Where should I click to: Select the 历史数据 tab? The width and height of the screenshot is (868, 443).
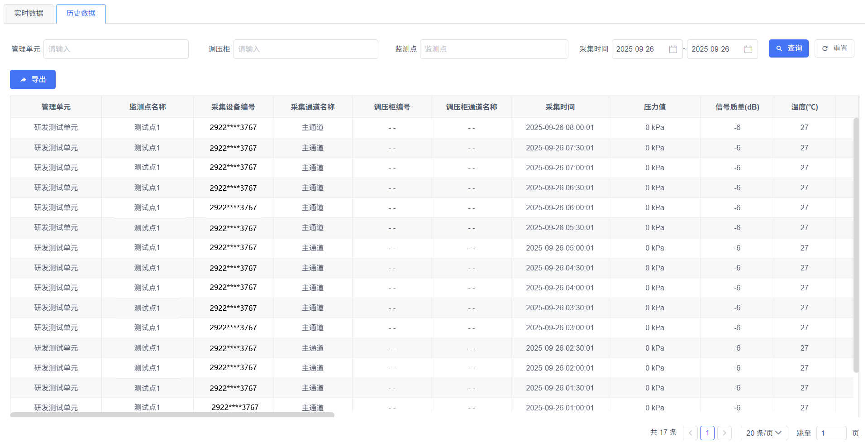coord(81,14)
